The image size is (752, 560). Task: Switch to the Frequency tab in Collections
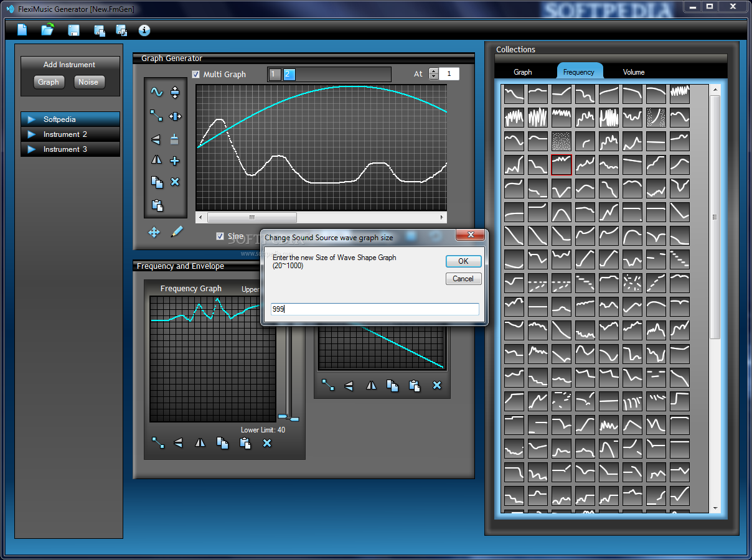point(579,71)
